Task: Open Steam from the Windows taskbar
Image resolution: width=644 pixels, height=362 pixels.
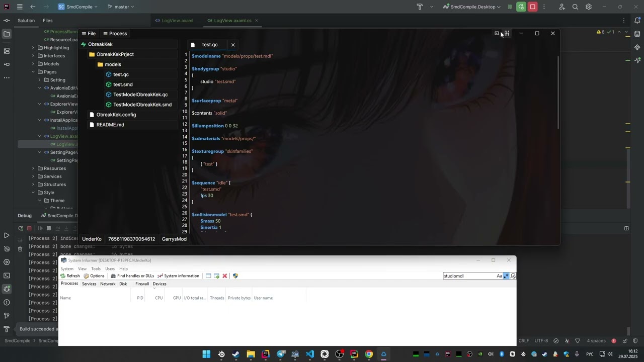Action: point(236,354)
